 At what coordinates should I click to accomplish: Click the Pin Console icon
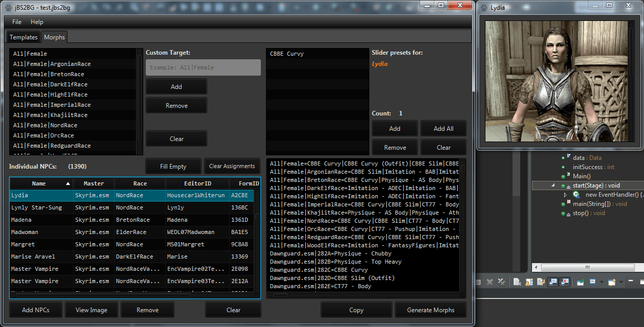[581, 282]
